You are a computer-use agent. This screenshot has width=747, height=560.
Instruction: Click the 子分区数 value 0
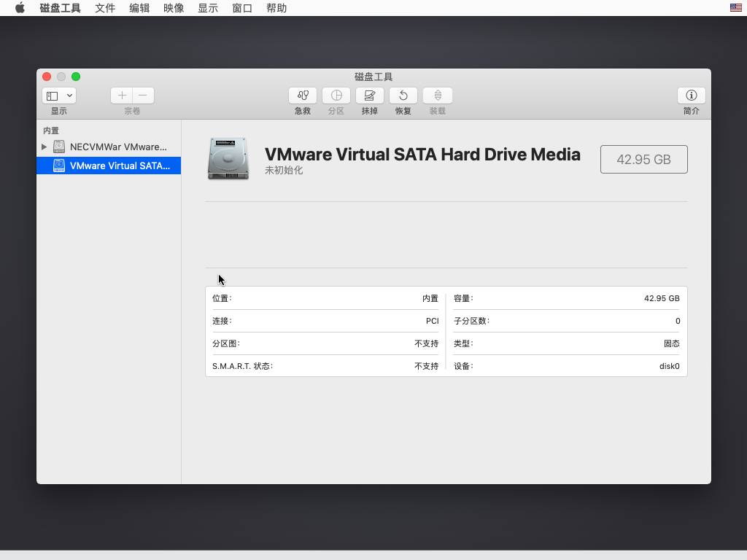678,321
